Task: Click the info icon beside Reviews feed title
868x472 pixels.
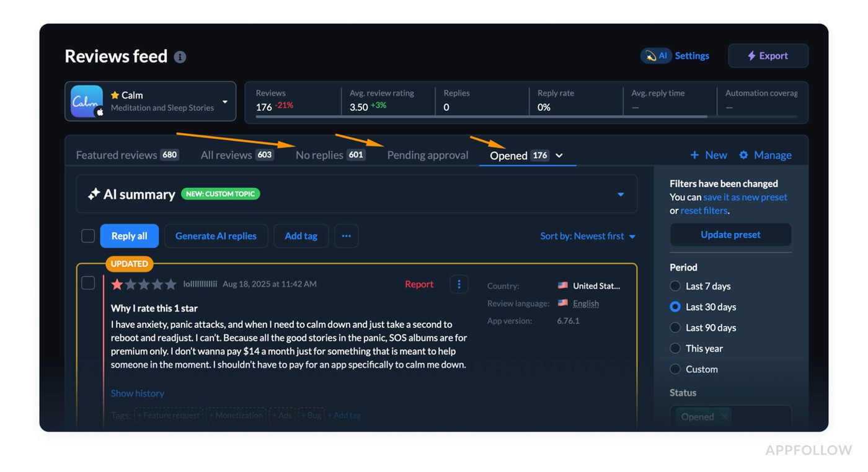Action: click(180, 57)
